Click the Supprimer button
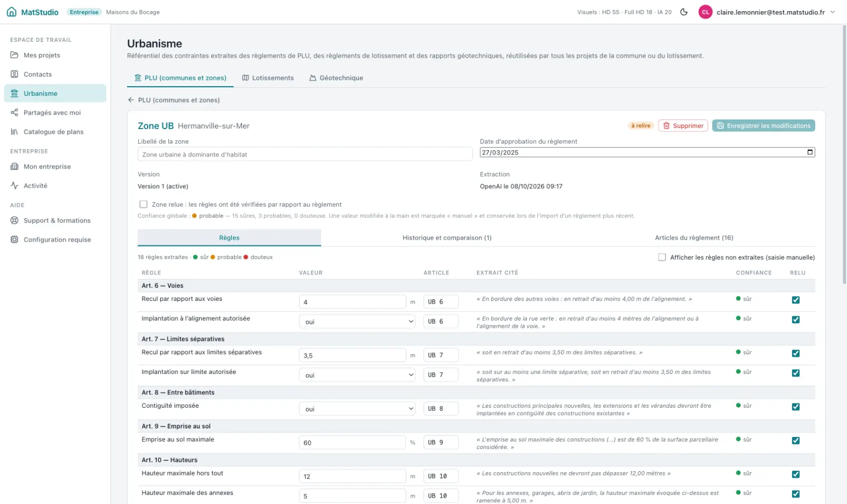 click(x=683, y=126)
